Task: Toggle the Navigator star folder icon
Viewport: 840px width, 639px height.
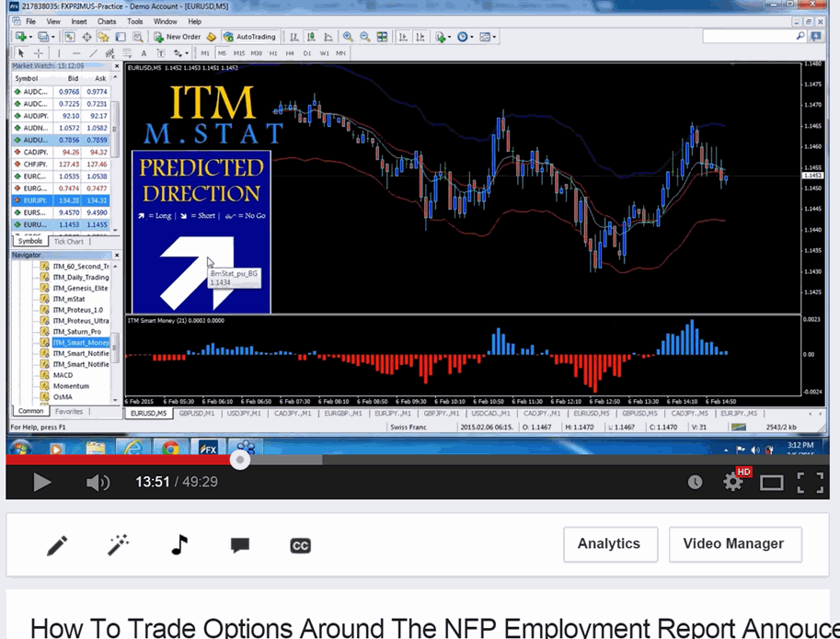Action: click(103, 37)
